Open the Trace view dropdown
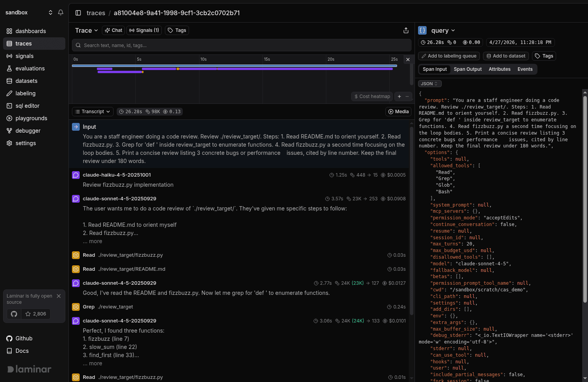This screenshot has width=588, height=382. (x=86, y=30)
